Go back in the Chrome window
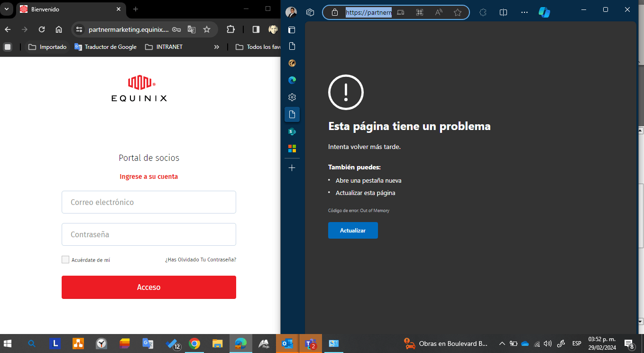 tap(8, 29)
